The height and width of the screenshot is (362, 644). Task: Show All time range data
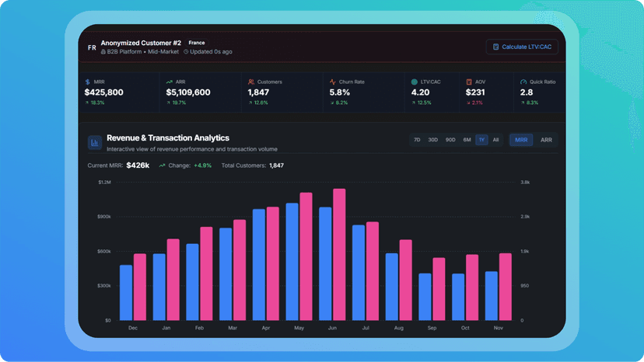495,140
